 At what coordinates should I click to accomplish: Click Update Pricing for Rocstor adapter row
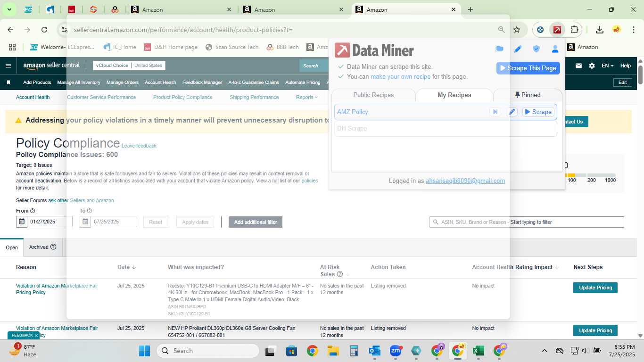[x=595, y=288]
